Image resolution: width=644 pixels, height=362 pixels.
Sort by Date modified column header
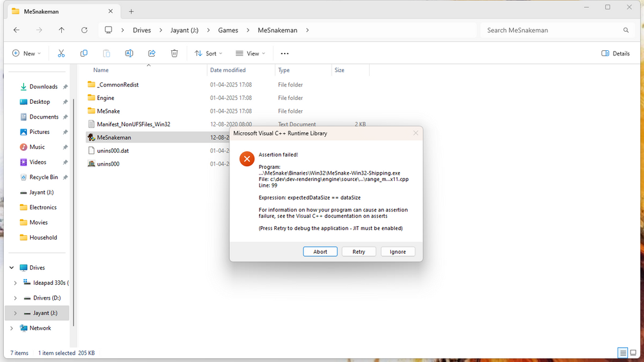click(228, 70)
